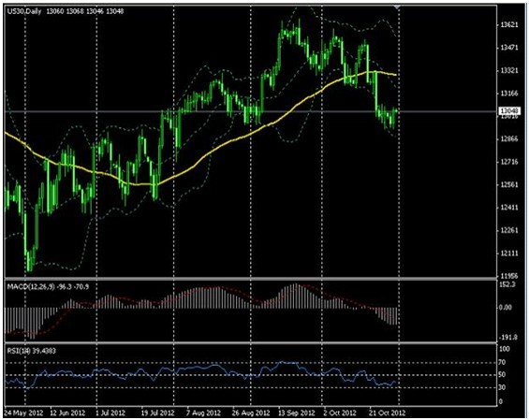Click the divider between price chart and MACD
This screenshot has height=420, width=529.
pos(251,279)
